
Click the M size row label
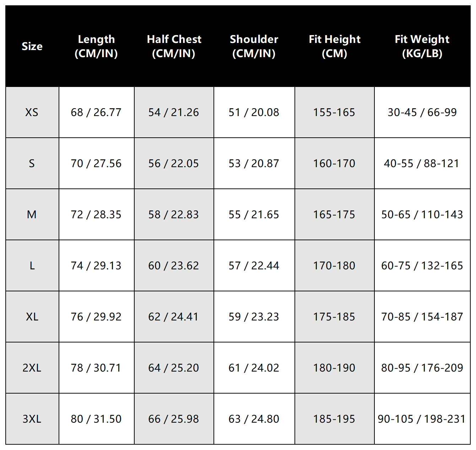(32, 215)
